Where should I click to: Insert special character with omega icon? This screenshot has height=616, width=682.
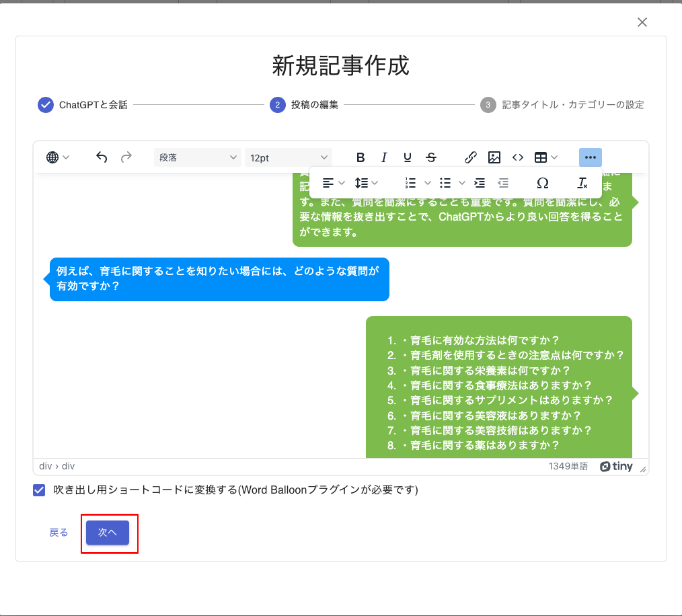[x=542, y=183]
